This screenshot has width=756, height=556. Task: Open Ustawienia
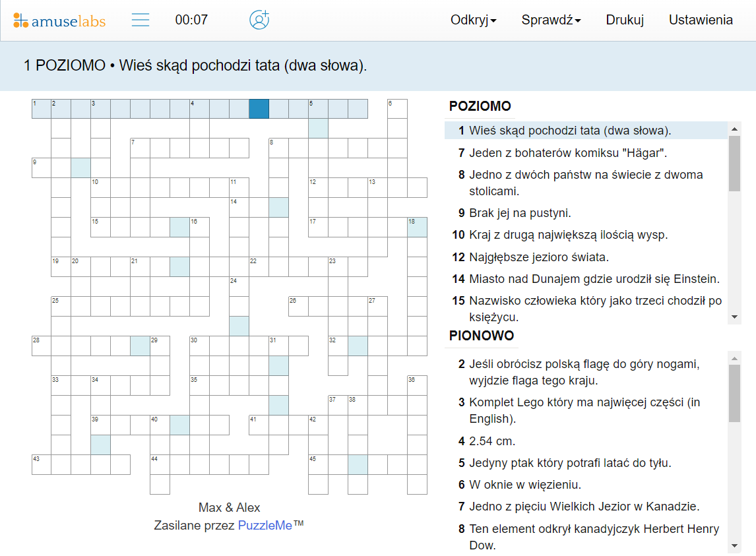tap(701, 20)
